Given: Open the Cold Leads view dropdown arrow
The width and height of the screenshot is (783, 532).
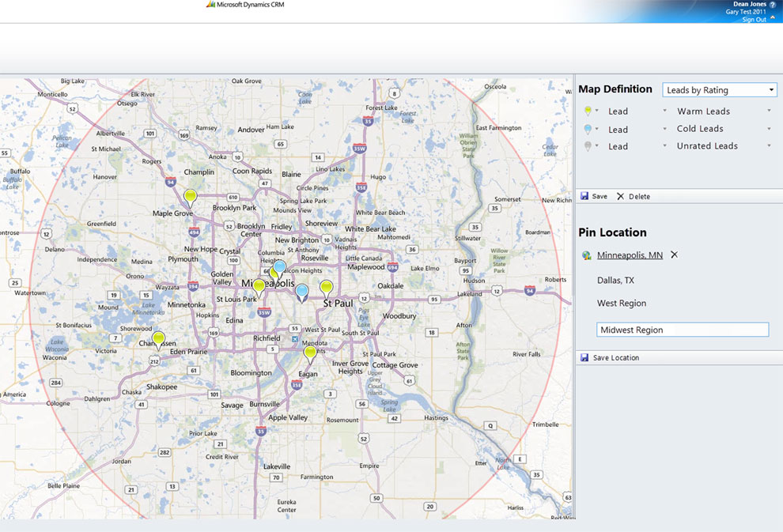Looking at the screenshot, I should point(769,128).
